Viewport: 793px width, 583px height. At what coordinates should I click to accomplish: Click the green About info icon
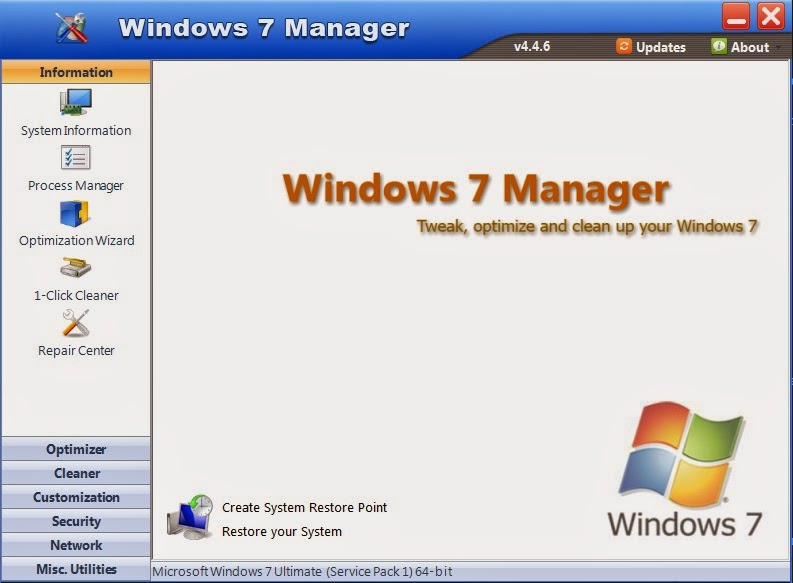[x=719, y=46]
